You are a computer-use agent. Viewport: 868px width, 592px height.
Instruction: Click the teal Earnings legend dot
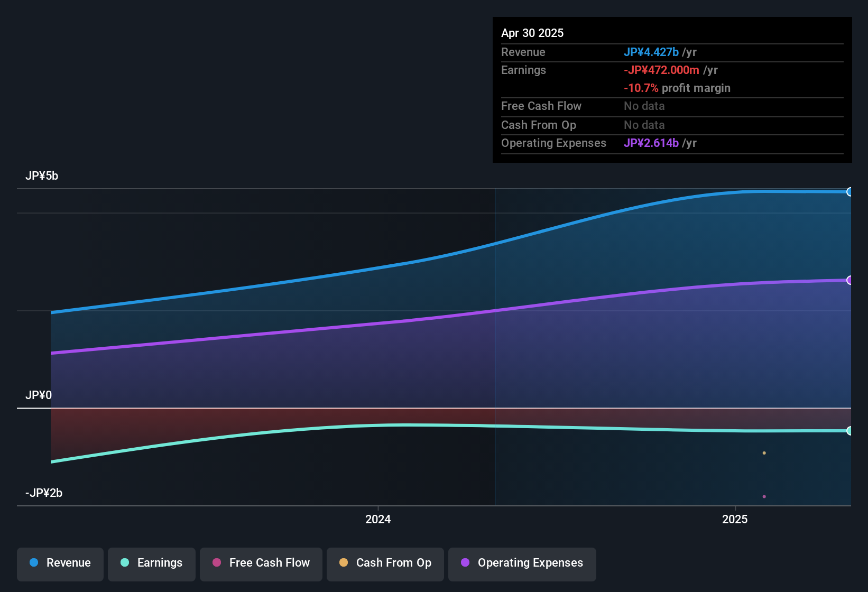click(x=125, y=562)
